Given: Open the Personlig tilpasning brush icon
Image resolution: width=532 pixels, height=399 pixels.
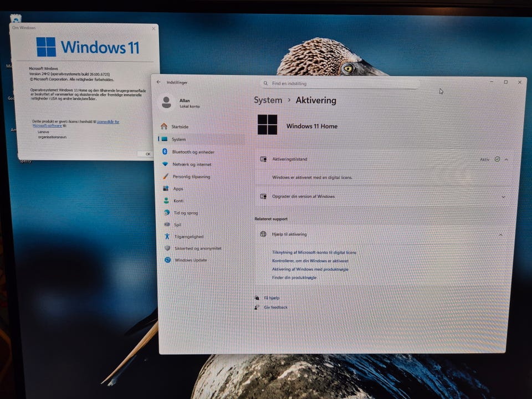Looking at the screenshot, I should [166, 176].
